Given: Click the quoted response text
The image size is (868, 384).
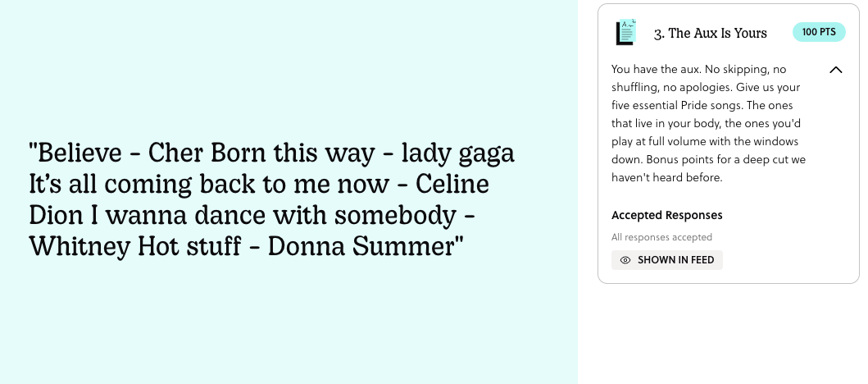Looking at the screenshot, I should point(271,199).
